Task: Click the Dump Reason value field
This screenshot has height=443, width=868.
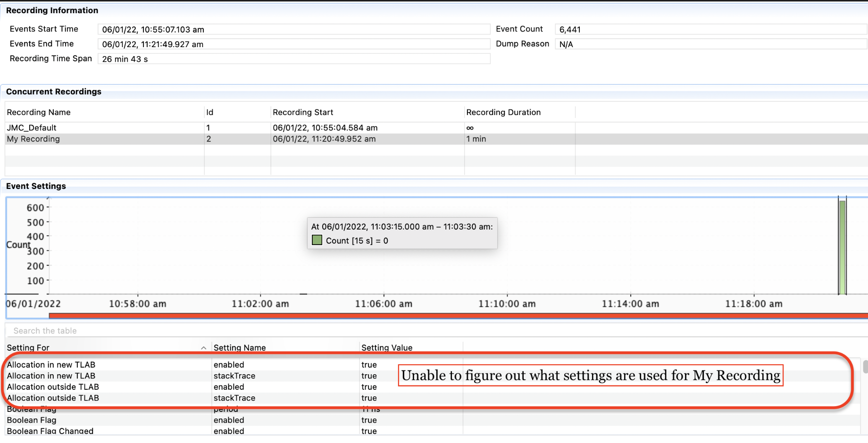Action: 710,44
